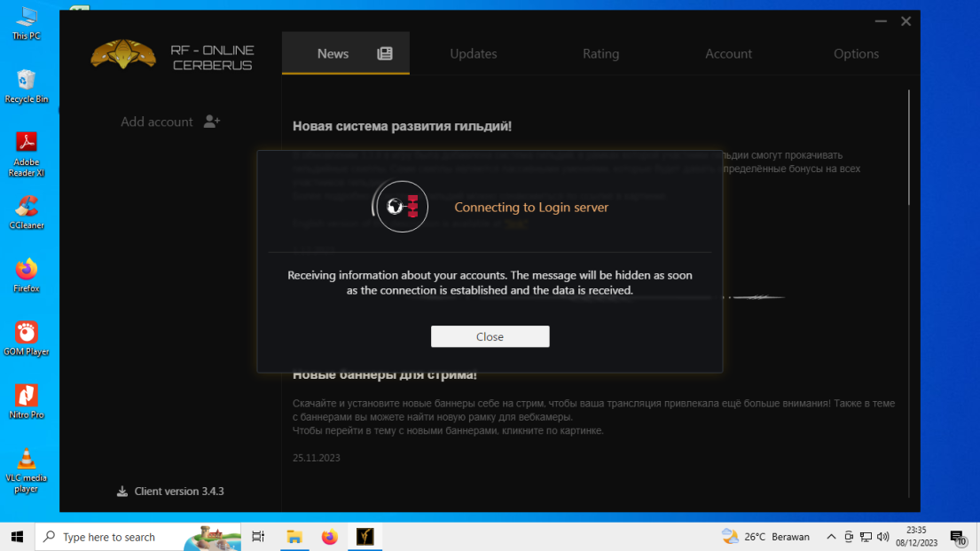This screenshot has width=980, height=551.
Task: Open the network tray icon
Action: (866, 537)
